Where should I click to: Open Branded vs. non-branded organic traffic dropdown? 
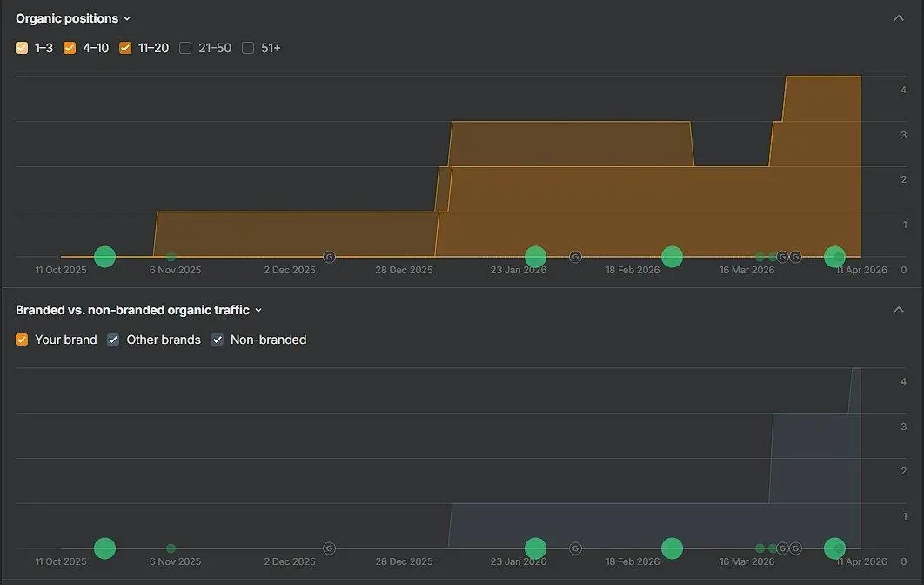coord(138,310)
